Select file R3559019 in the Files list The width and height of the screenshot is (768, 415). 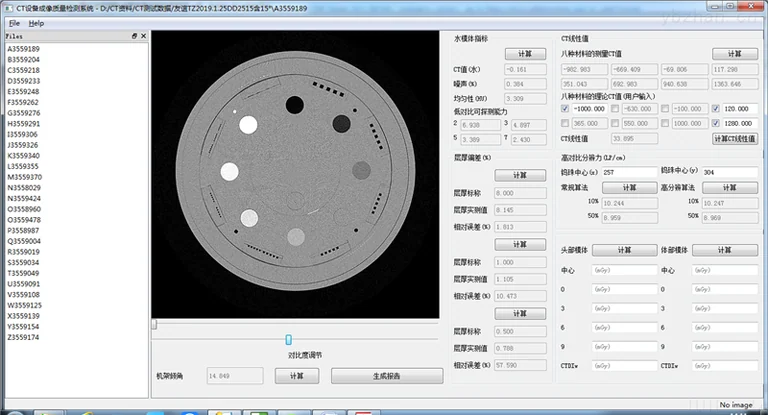(x=24, y=252)
